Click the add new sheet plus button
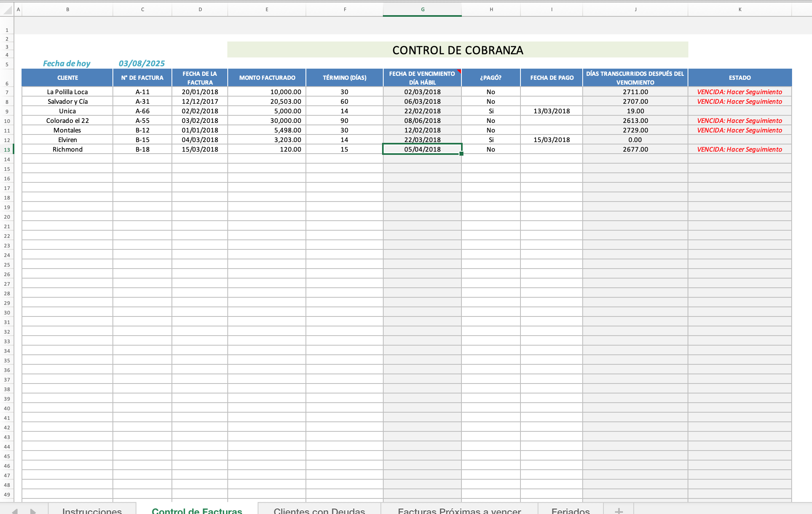The width and height of the screenshot is (812, 514). tap(619, 510)
